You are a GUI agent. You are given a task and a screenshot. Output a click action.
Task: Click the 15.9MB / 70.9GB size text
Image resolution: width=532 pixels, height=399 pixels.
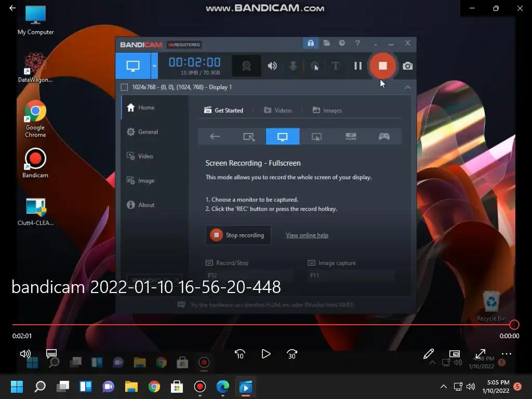coord(200,73)
